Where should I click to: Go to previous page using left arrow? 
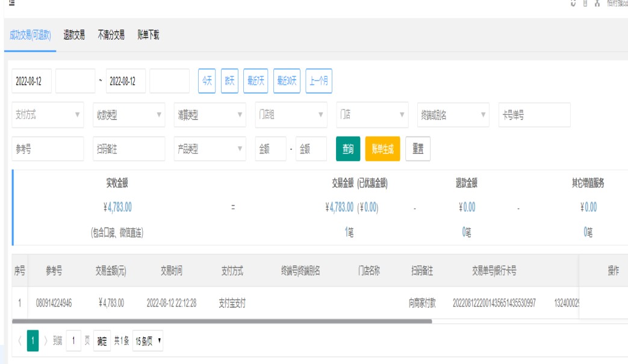[x=19, y=341]
